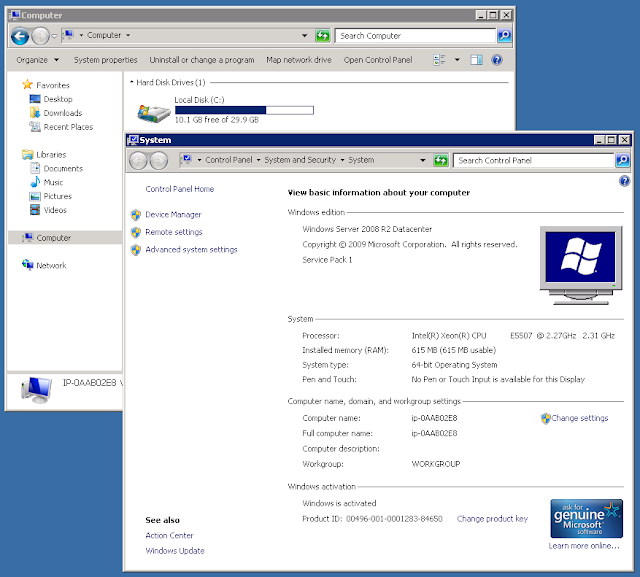Open recent pages arrow in Computer window
This screenshot has height=577, width=640.
coord(54,36)
